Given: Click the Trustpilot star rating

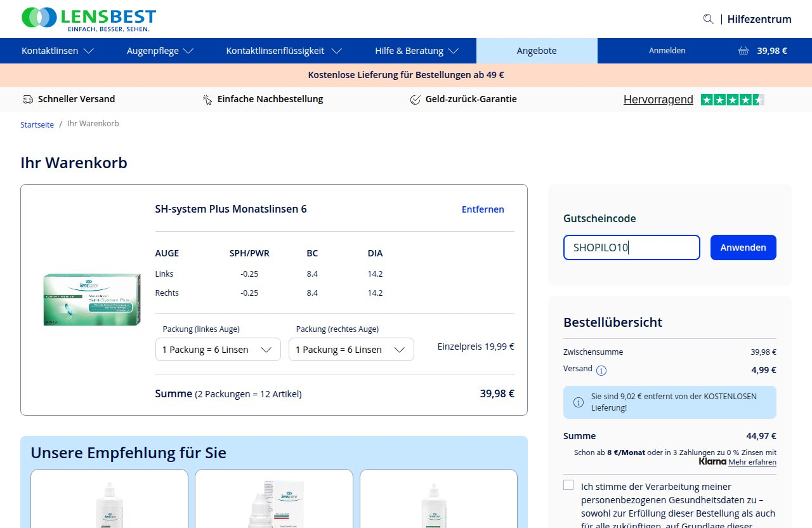Looking at the screenshot, I should coord(733,100).
